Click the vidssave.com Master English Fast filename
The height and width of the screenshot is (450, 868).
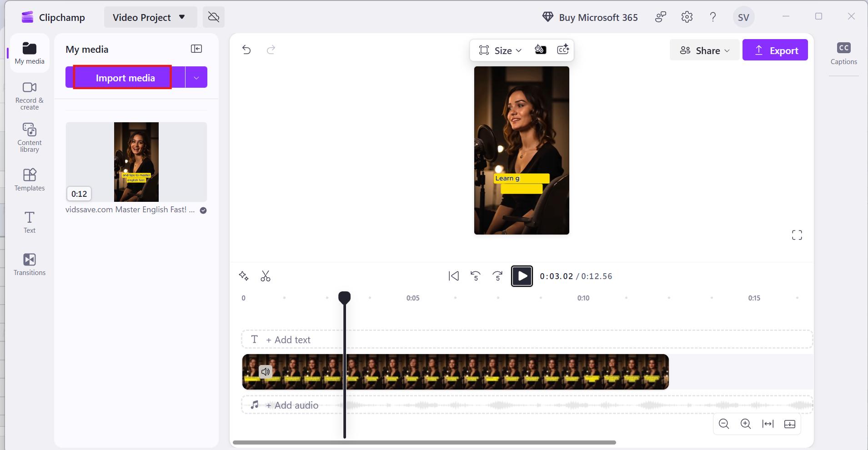click(130, 210)
